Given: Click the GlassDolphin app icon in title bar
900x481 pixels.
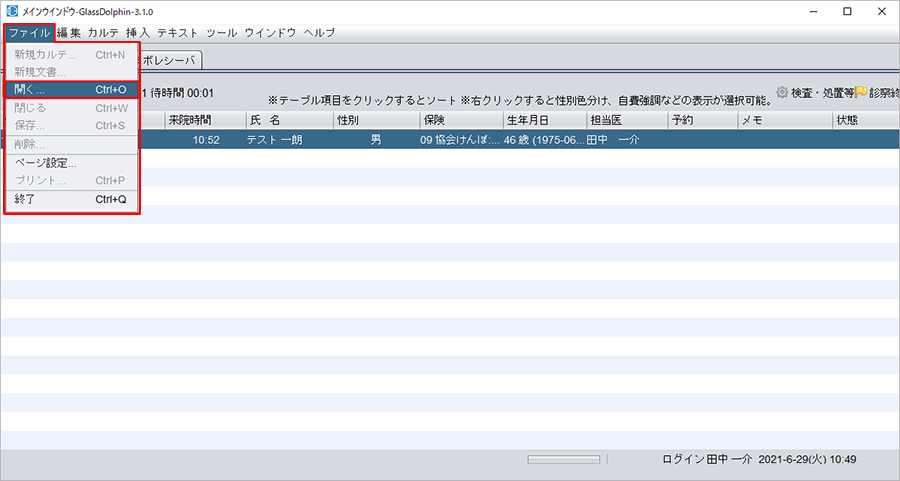Looking at the screenshot, I should click(11, 11).
